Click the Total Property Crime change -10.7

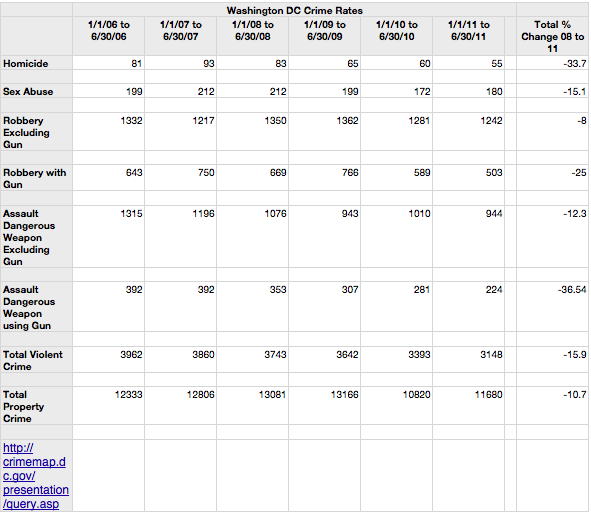[575, 395]
